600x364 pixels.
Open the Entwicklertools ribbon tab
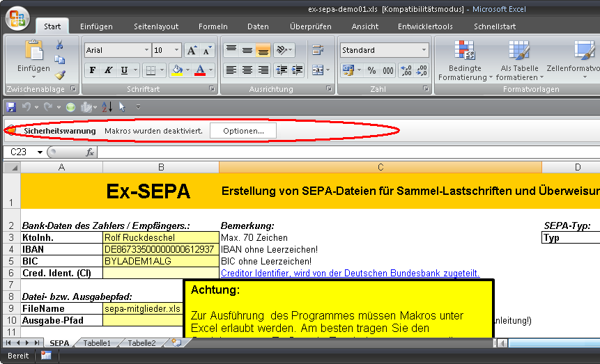coord(425,26)
